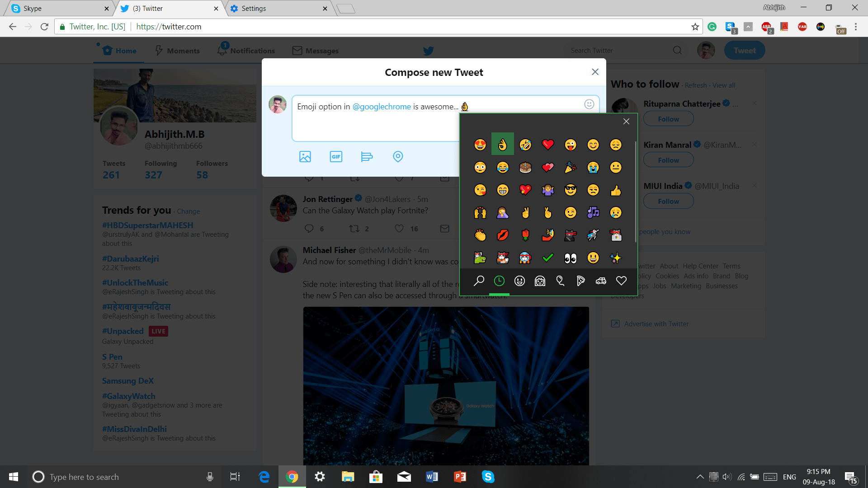Pick the highlighted OK hand emoji

click(x=503, y=145)
